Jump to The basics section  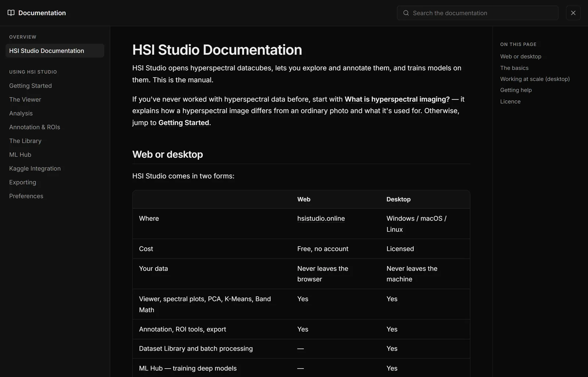(x=514, y=68)
